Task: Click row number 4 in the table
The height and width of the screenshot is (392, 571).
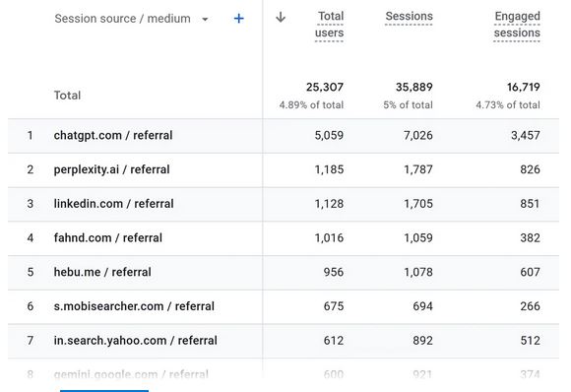Action: click(31, 238)
